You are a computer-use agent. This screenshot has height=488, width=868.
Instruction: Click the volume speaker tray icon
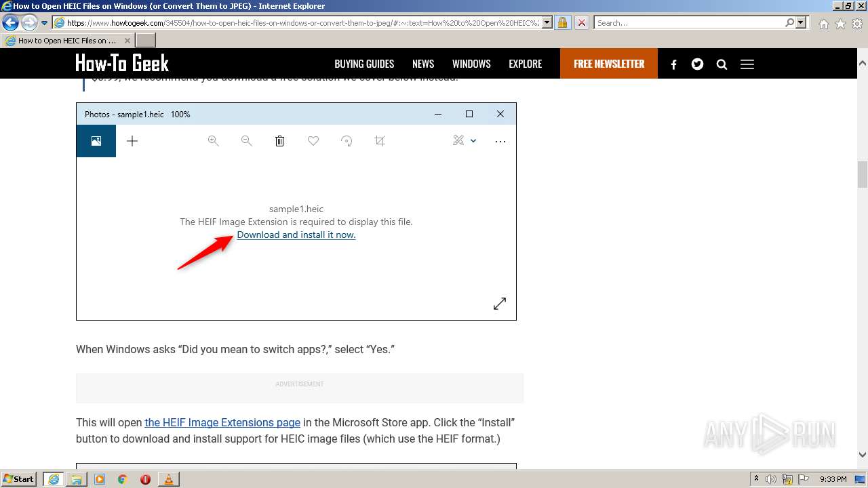pos(772,479)
